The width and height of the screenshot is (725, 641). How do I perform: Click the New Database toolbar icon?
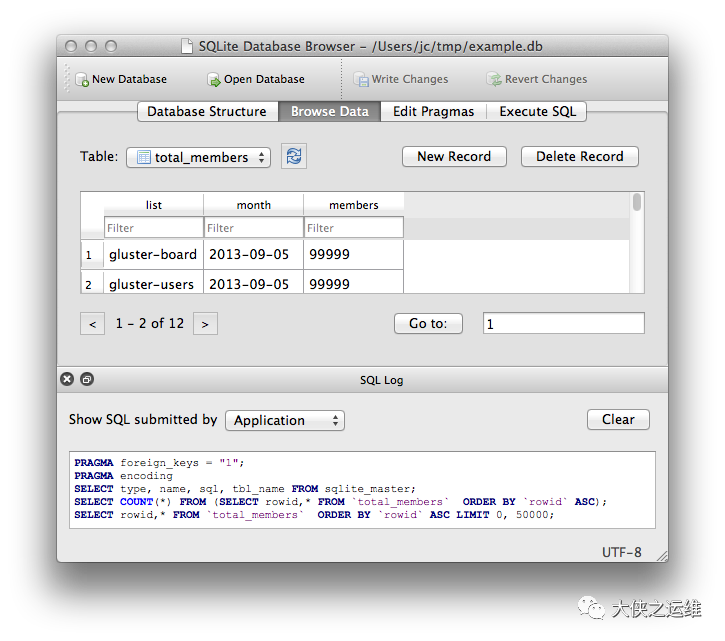click(82, 80)
